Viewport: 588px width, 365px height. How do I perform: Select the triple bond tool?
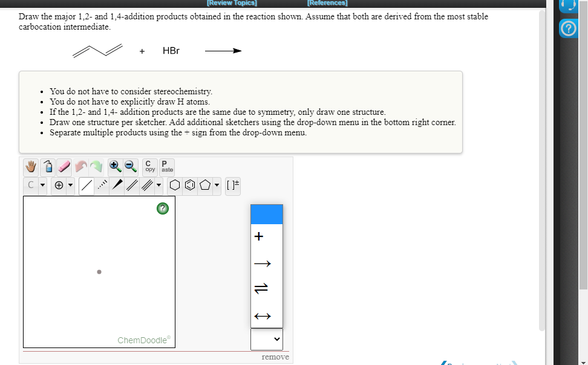tap(147, 185)
